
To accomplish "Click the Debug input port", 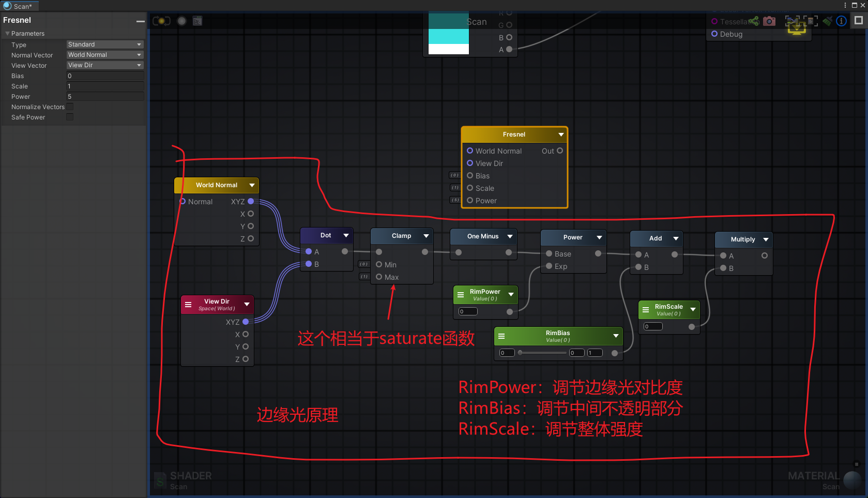I will (714, 34).
